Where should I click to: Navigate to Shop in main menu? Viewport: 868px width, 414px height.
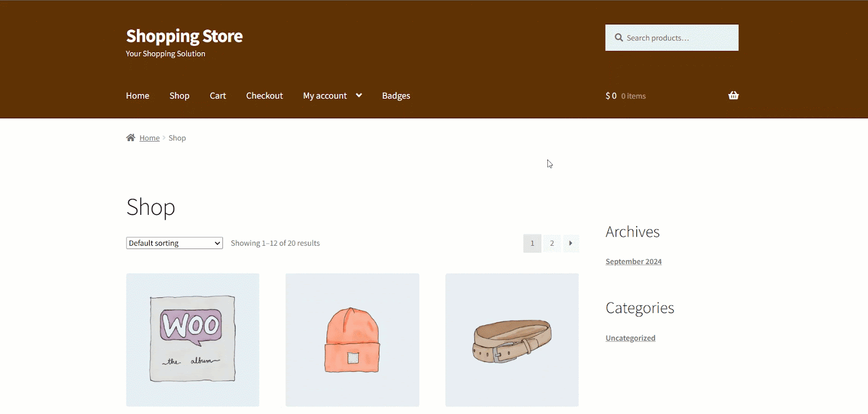tap(179, 96)
